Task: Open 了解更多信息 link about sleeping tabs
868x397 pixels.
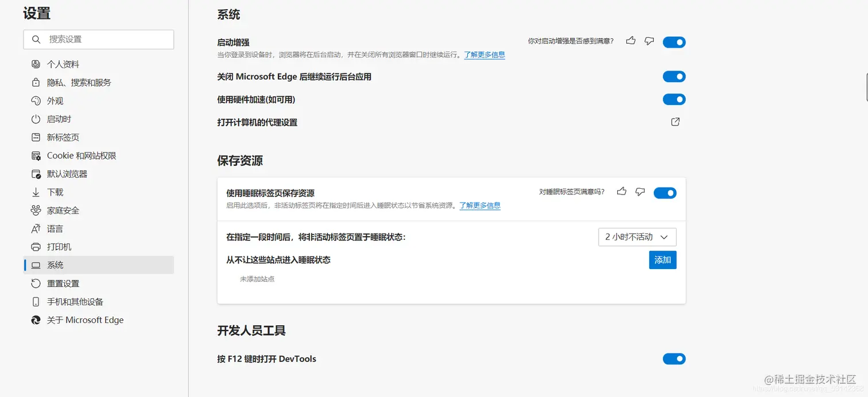Action: click(480, 205)
